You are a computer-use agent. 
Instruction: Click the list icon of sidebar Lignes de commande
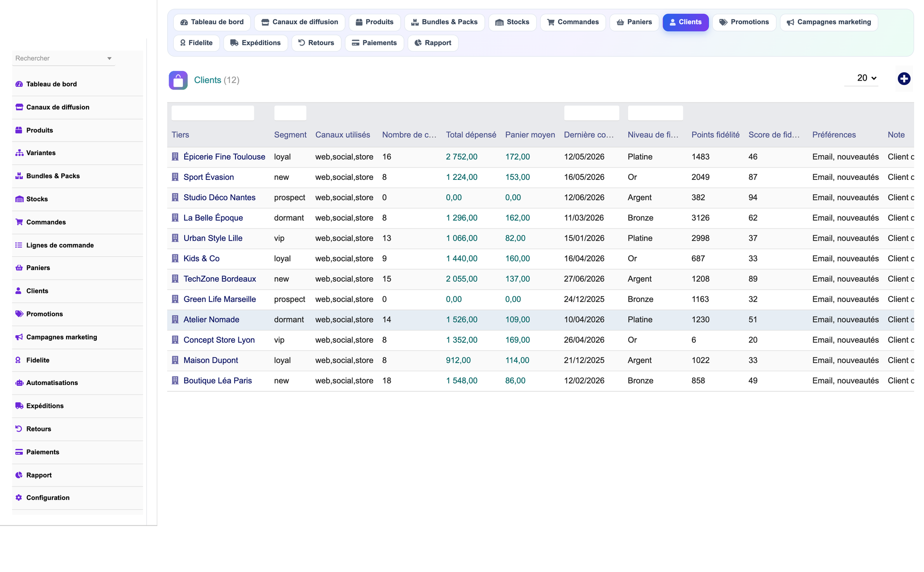19,245
